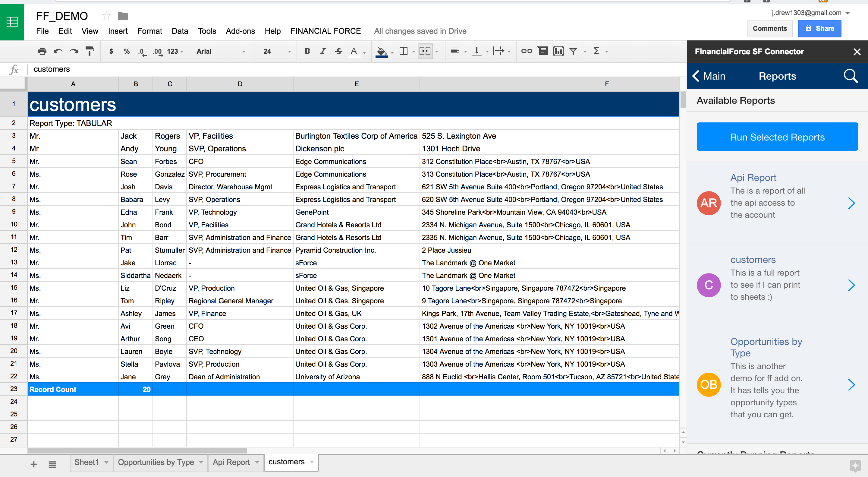Select the paint format roller icon
The image size is (868, 477).
(90, 51)
